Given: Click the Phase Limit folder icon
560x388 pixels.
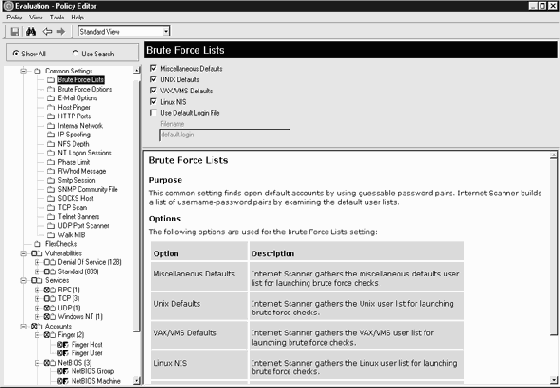Looking at the screenshot, I should point(51,162).
